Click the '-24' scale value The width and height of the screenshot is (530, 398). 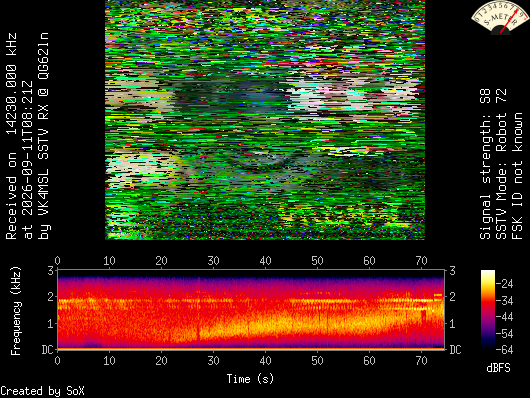coord(505,283)
